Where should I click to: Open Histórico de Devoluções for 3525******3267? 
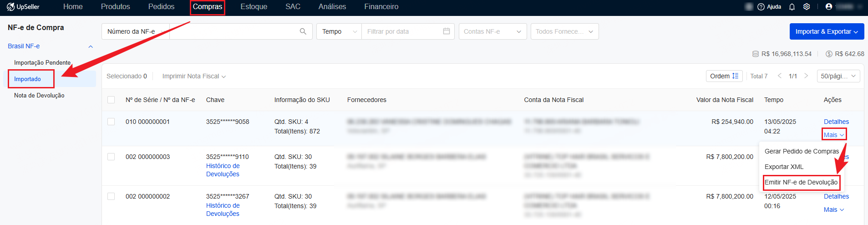tap(223, 210)
